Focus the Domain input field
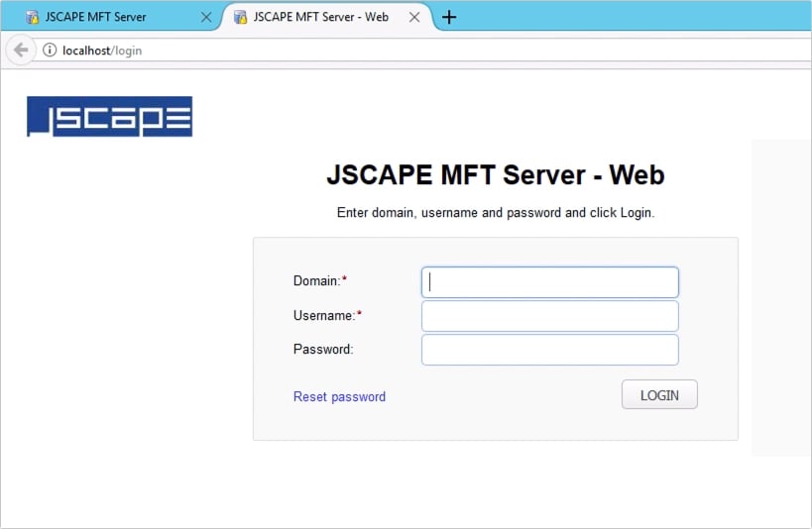This screenshot has height=529, width=812. [x=550, y=282]
